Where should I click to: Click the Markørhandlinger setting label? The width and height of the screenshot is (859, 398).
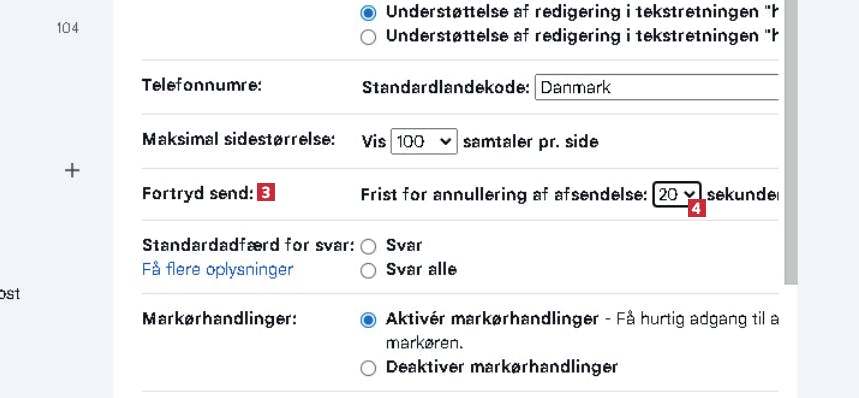click(219, 319)
